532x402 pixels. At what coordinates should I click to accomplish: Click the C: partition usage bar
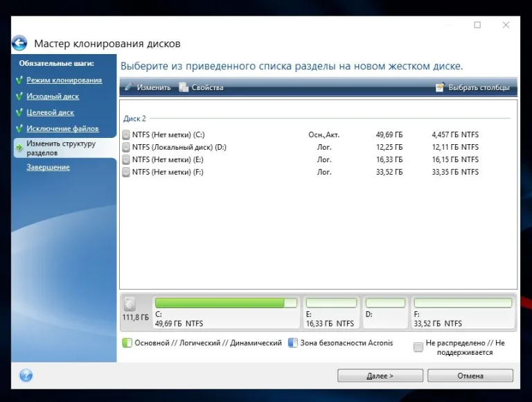226,302
